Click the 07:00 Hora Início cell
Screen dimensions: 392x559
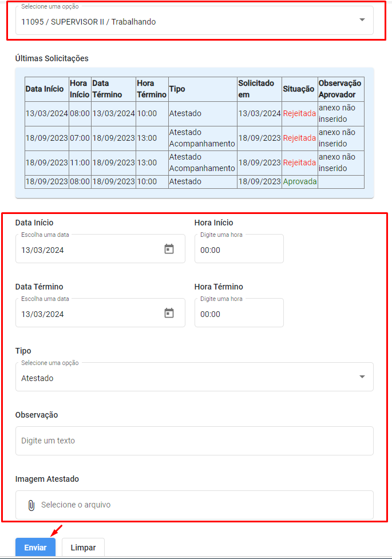80,138
